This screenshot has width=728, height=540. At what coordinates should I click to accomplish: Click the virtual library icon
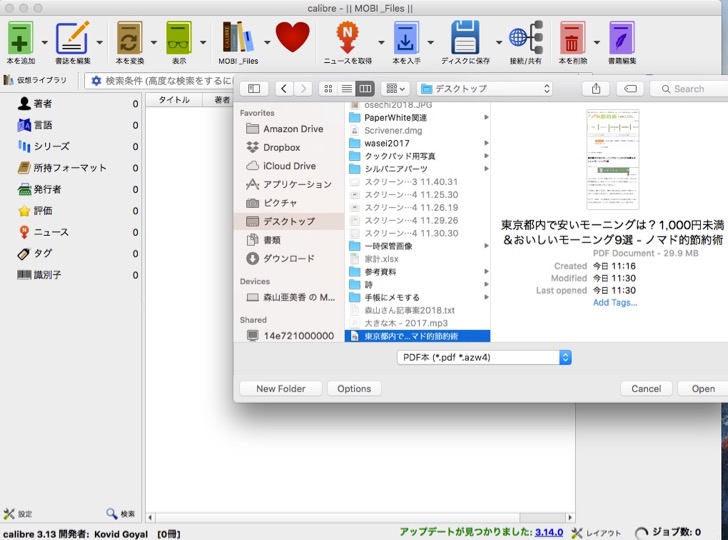pyautogui.click(x=8, y=80)
